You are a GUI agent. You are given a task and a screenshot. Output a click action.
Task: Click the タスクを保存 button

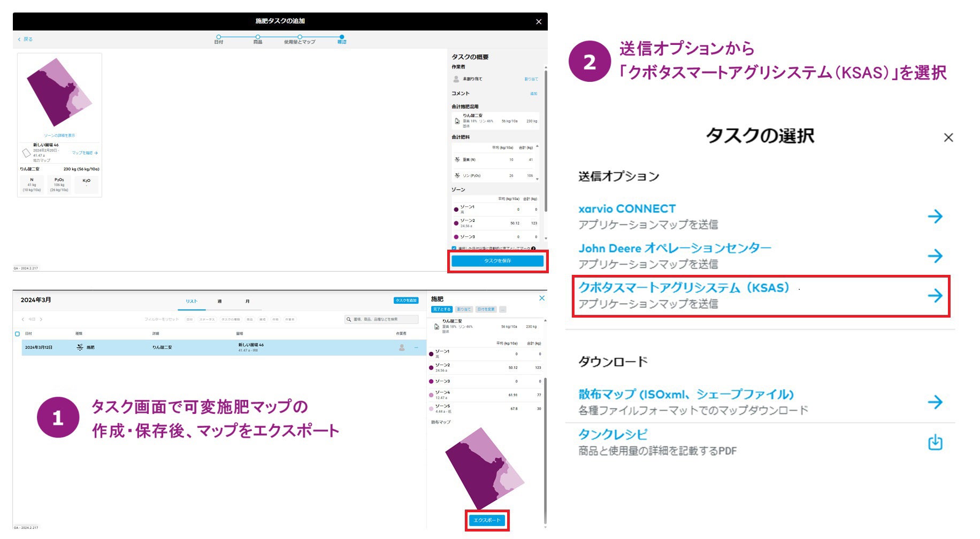[497, 261]
